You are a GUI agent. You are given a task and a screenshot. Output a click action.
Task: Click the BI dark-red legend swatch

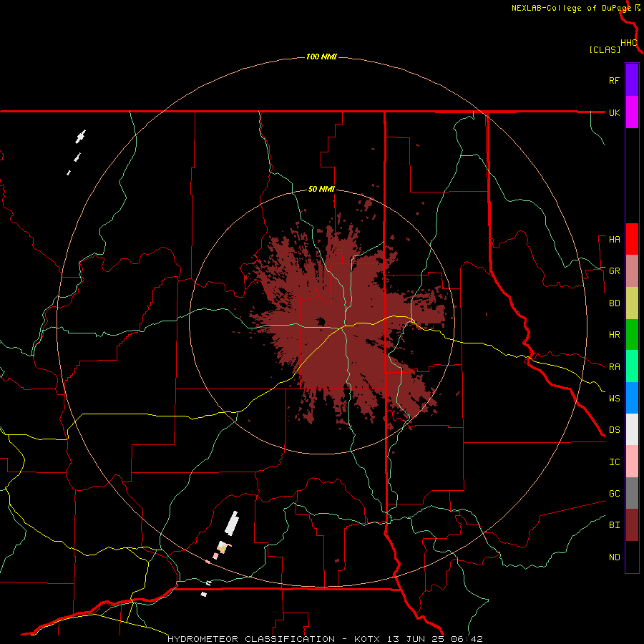[x=632, y=525]
